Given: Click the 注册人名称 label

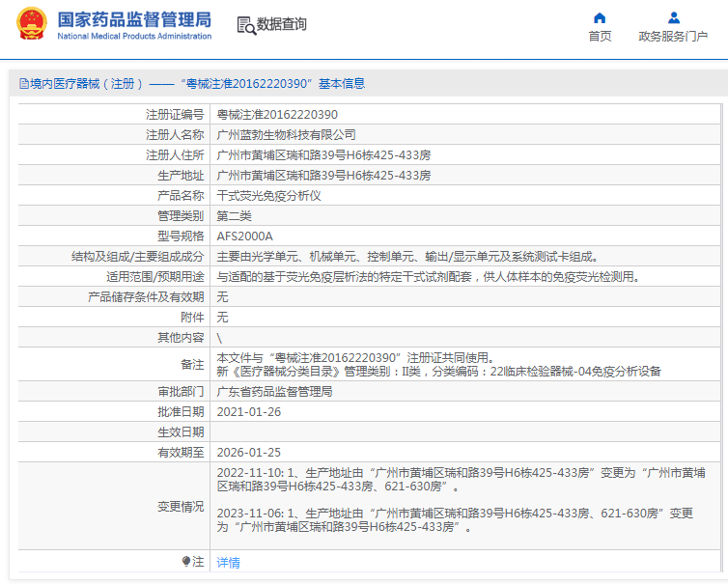Looking at the screenshot, I should (175, 135).
